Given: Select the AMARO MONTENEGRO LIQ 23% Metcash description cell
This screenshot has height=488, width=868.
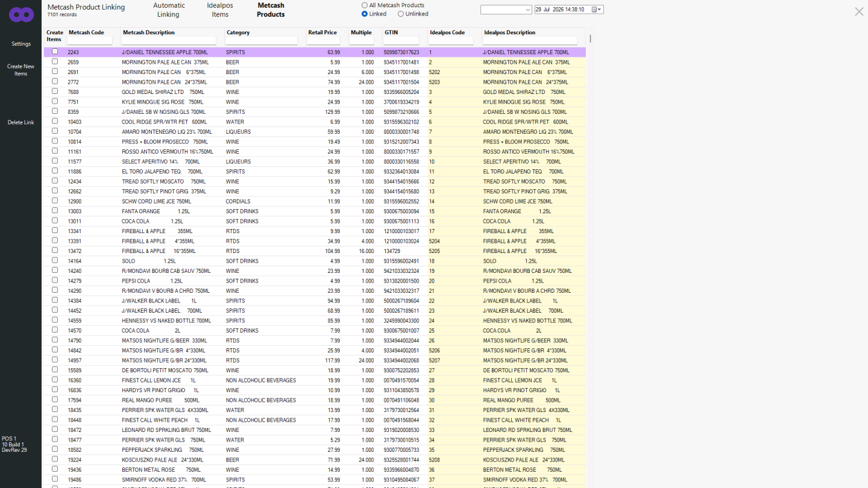Looking at the screenshot, I should pyautogui.click(x=167, y=131).
